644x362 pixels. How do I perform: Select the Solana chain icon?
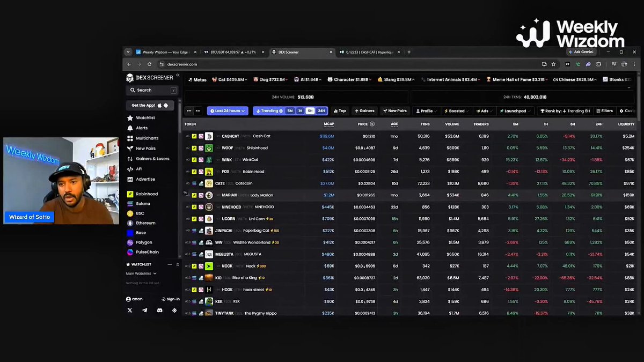tap(130, 204)
